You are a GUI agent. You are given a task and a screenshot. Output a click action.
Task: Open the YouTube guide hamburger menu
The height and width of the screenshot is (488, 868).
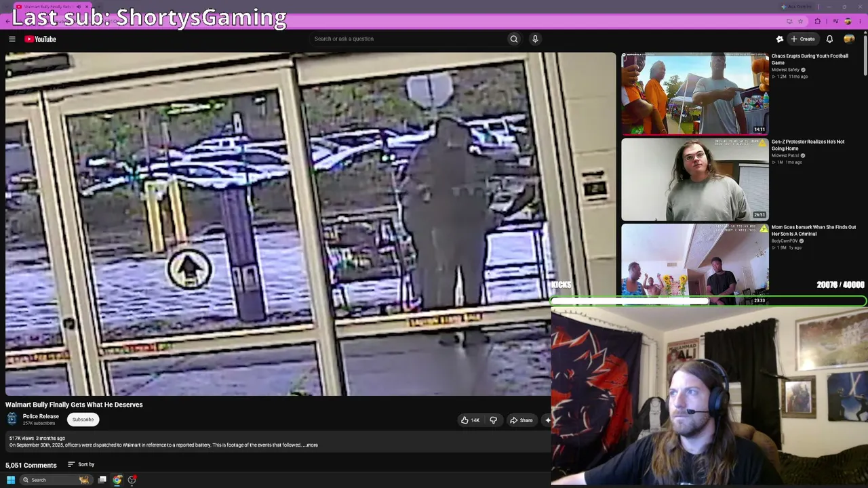[12, 39]
